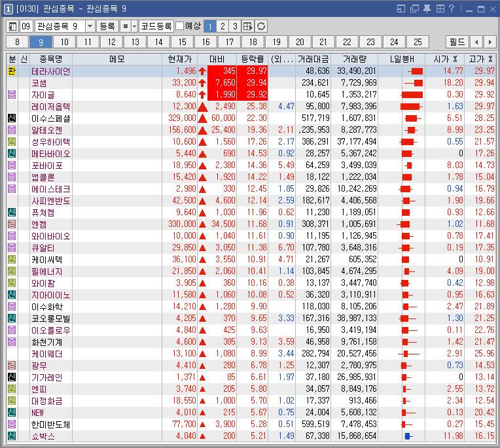The image size is (500, 448).
Task: Click the 거래대금 column header
Action: 313,60
